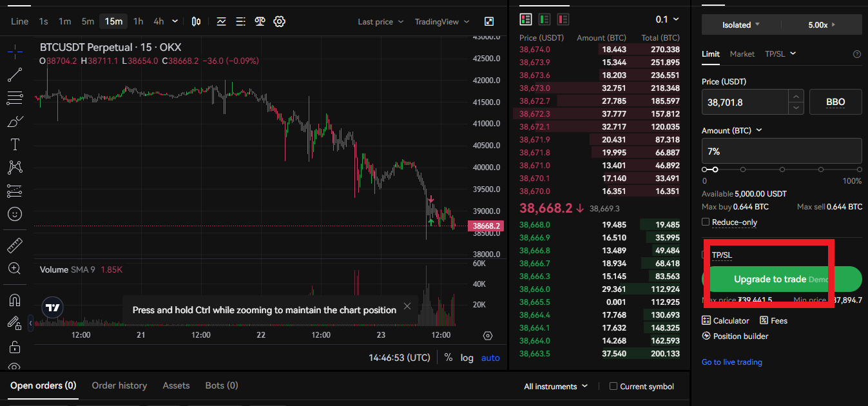Open the chart display list options icon
868x406 pixels.
(x=241, y=21)
